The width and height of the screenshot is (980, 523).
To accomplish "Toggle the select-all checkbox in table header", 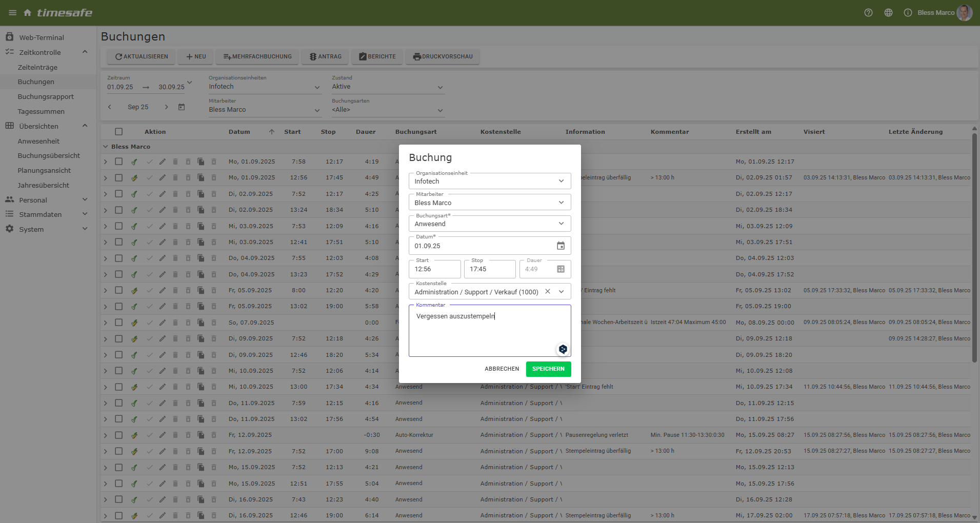I will tap(119, 132).
